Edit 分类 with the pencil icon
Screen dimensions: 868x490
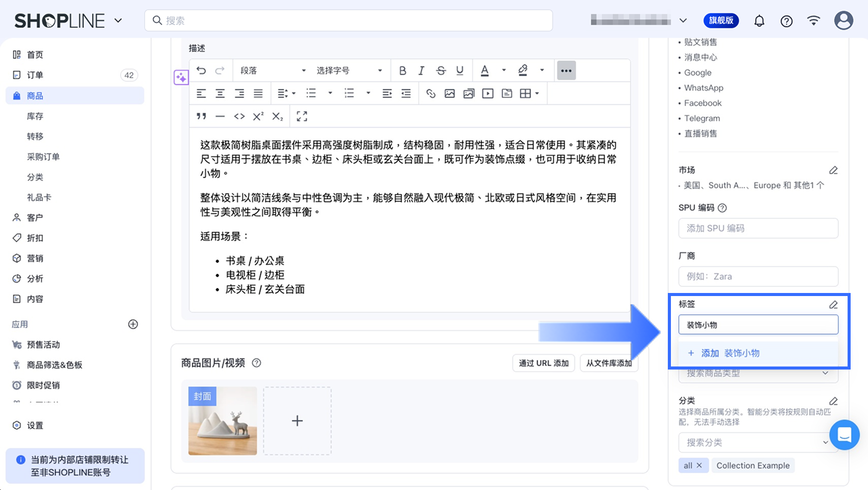[x=833, y=401]
